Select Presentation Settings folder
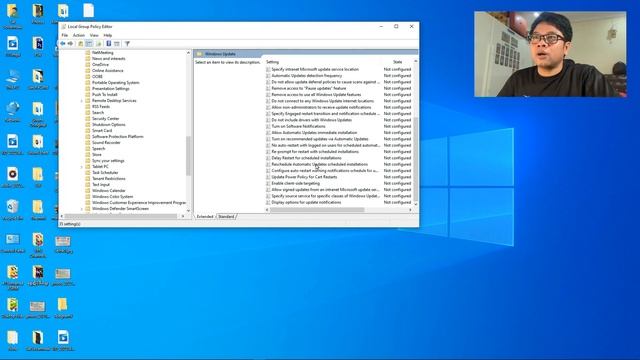Viewport: 640px width, 360px height. pos(110,89)
